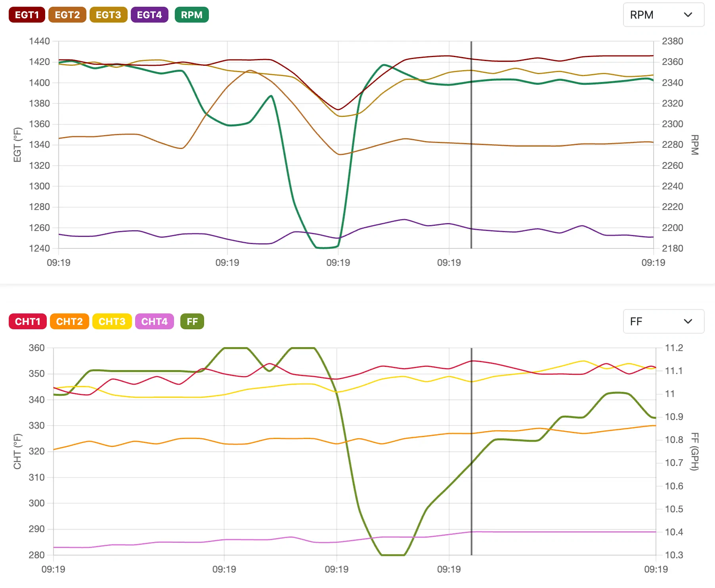
Task: Click the EGT (°F) axis label
Action: click(x=17, y=144)
